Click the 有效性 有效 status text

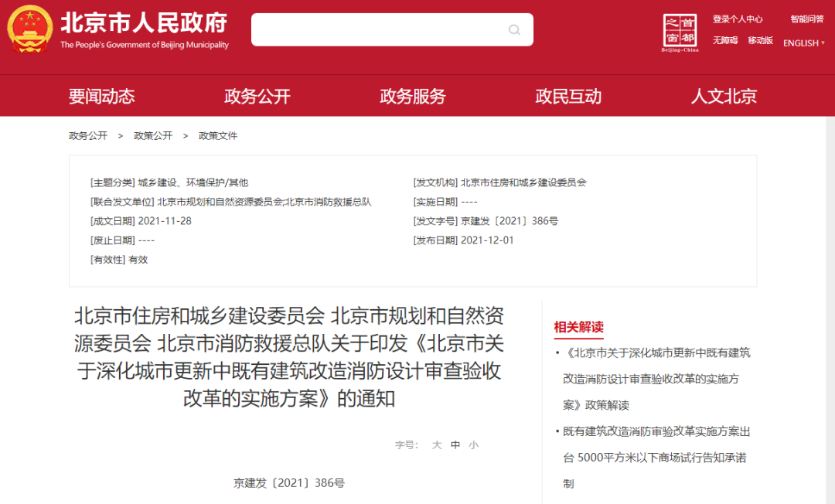tap(119, 260)
